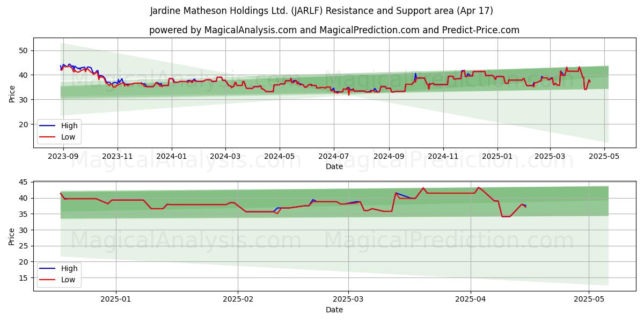
Task: Click the '2025-01' x-axis label in top chart
Action: [x=497, y=157]
